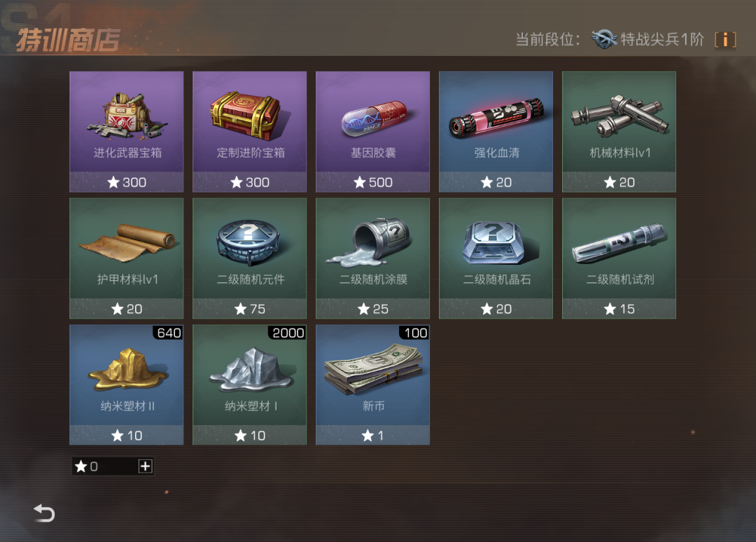Select the 机械材料lv1 bolts item

[x=619, y=132]
